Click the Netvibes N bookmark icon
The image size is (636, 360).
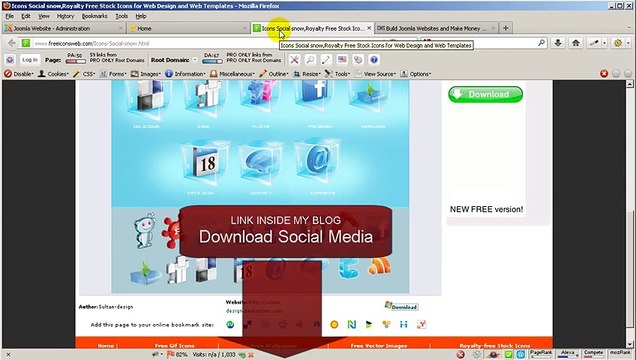coord(352,324)
